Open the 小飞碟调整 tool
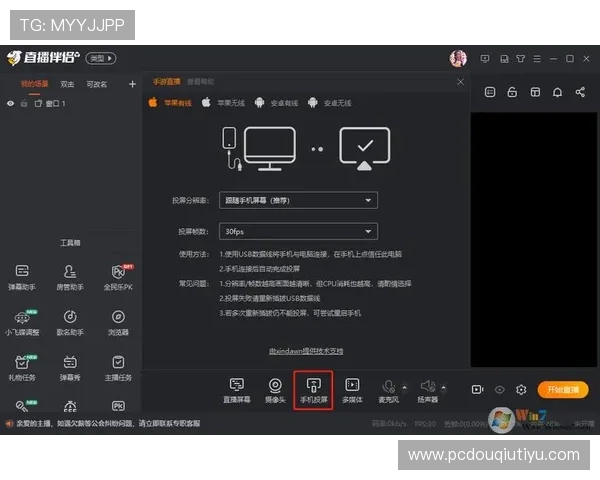Viewport: 600px width, 480px height. point(22,323)
